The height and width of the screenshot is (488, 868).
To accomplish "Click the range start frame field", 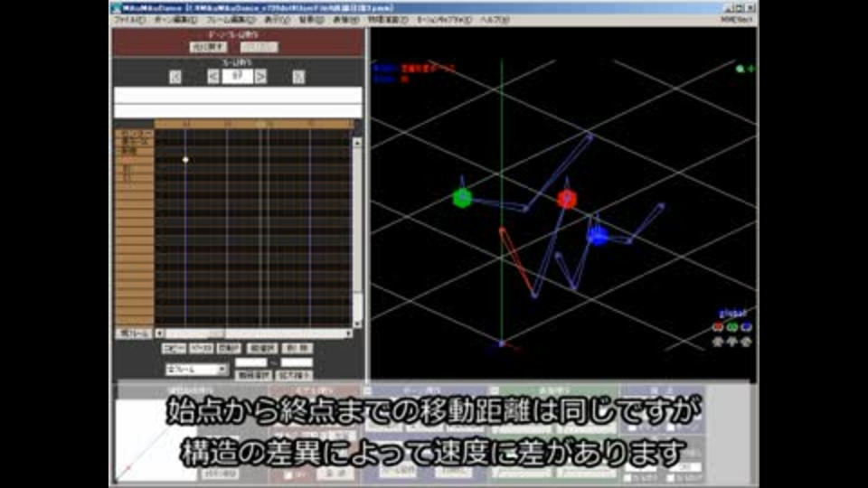I will (250, 362).
